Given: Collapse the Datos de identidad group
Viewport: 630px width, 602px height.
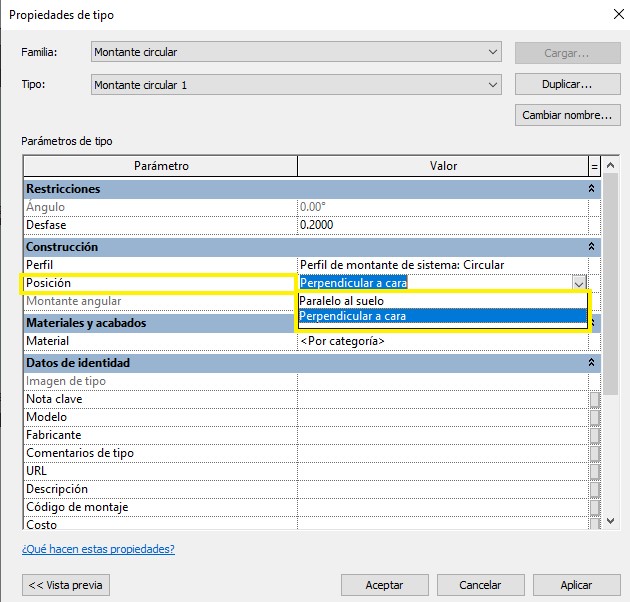Looking at the screenshot, I should [591, 363].
